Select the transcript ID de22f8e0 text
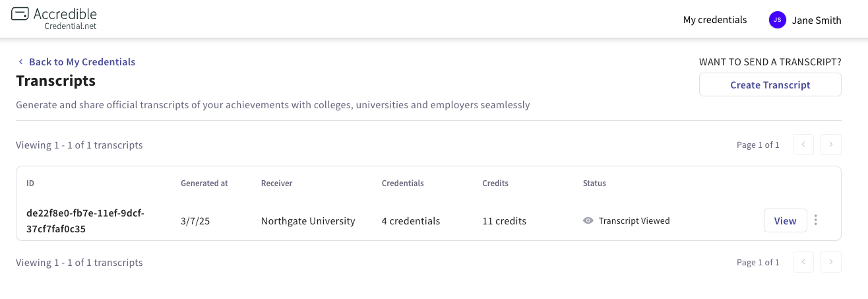 pos(85,221)
